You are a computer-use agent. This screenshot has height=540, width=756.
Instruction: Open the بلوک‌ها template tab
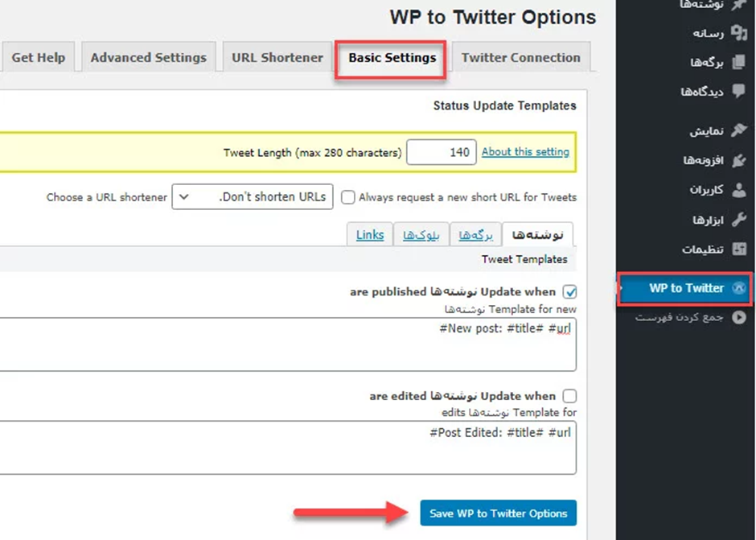(x=421, y=235)
